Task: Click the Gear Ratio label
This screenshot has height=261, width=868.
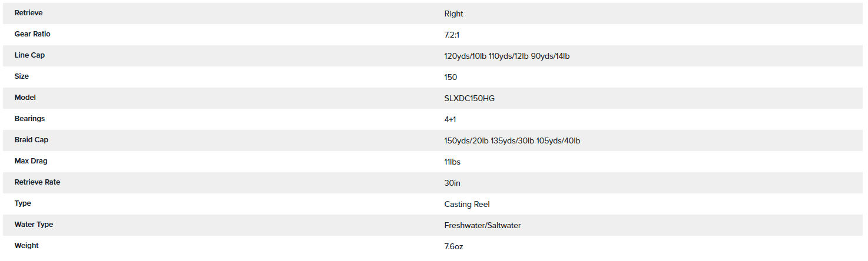Action: pyautogui.click(x=32, y=34)
